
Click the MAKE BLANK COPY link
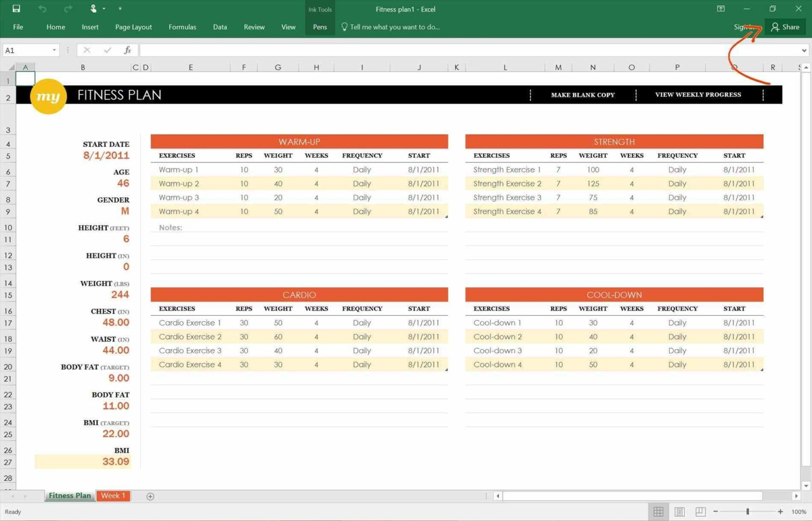583,95
